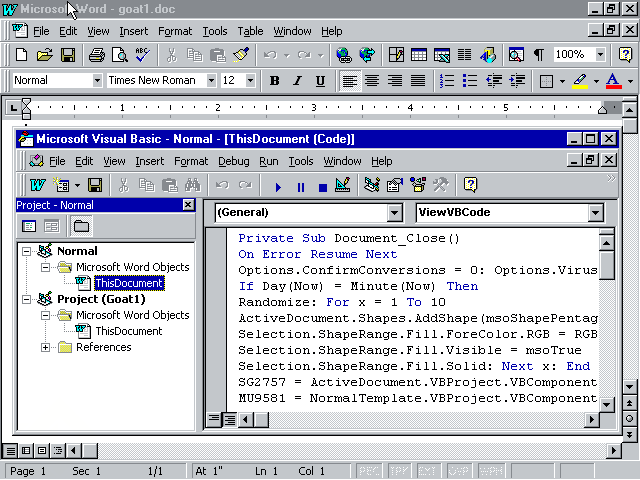Open Office Assistant help icon in Word
The image size is (640, 480).
coord(625,54)
